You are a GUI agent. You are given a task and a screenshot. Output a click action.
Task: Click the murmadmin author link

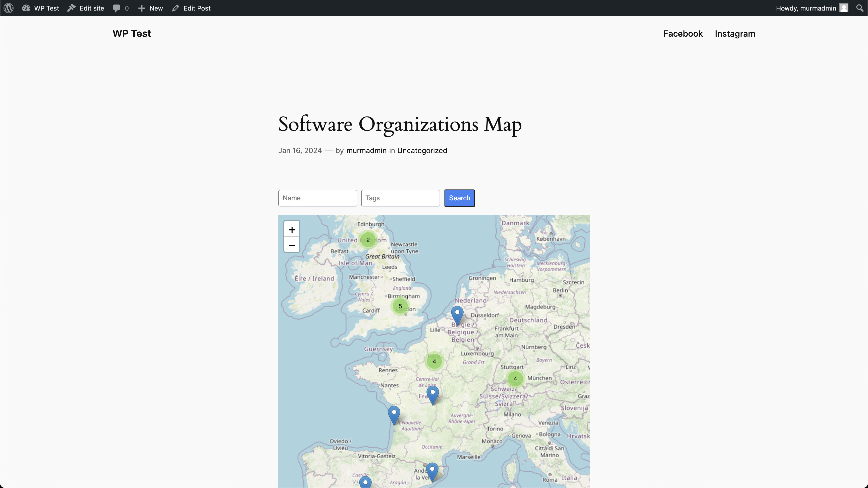click(x=366, y=151)
